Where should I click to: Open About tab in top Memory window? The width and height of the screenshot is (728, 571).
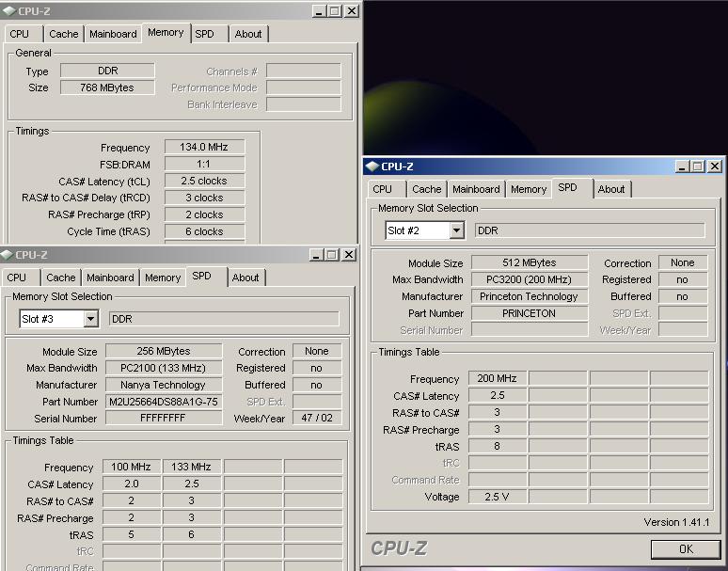click(x=248, y=34)
